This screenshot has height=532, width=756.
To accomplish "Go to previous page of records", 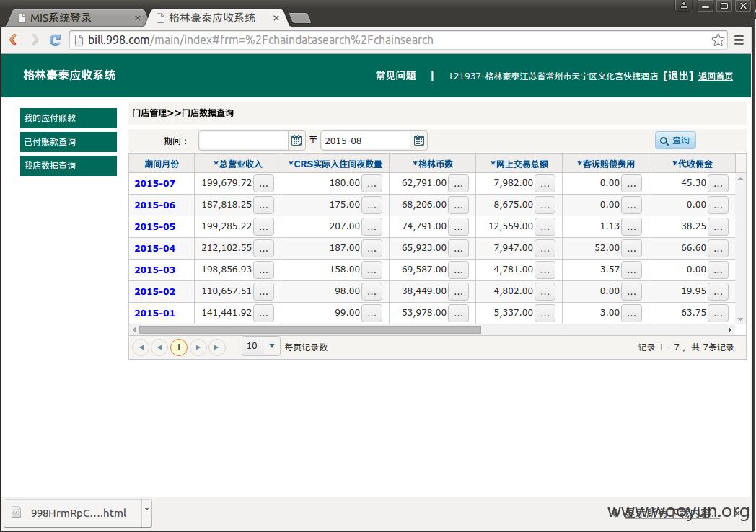I will (x=159, y=347).
